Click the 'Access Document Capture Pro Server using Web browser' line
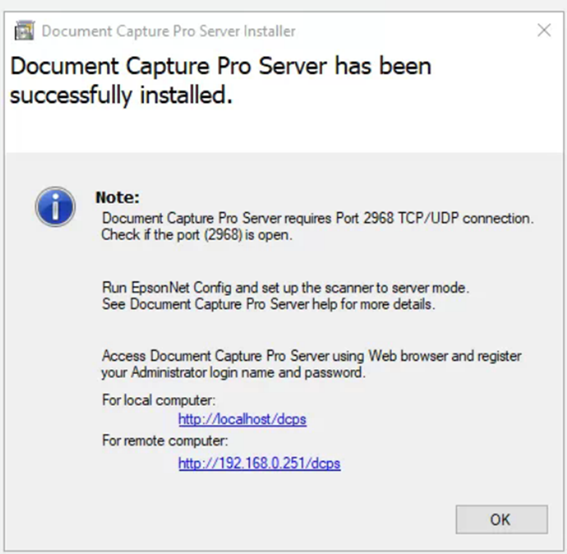This screenshot has width=567, height=554. (x=312, y=356)
